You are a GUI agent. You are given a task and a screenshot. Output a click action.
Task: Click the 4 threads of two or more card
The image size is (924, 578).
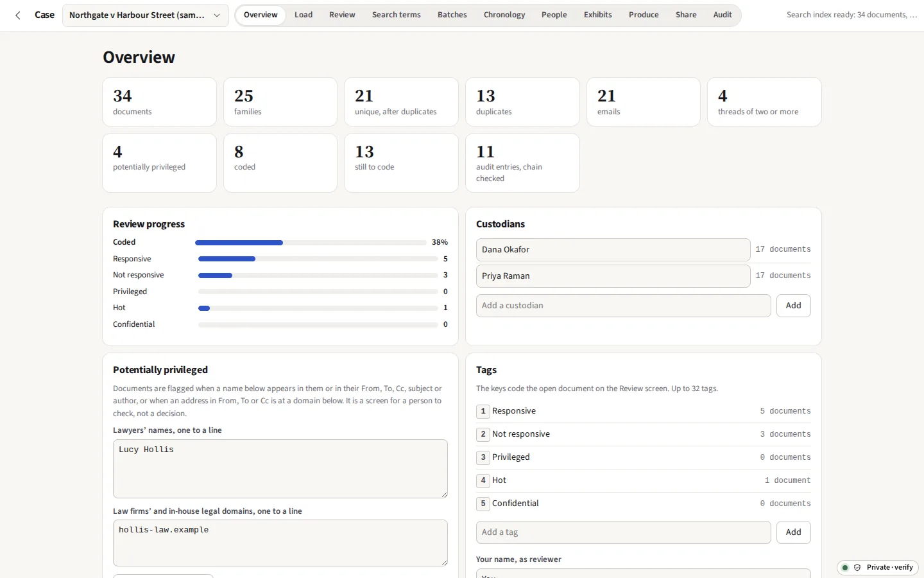pyautogui.click(x=764, y=102)
